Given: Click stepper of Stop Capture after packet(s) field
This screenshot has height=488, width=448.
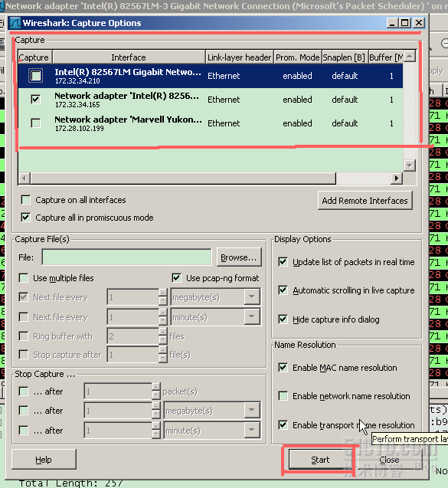Looking at the screenshot, I should [x=156, y=391].
